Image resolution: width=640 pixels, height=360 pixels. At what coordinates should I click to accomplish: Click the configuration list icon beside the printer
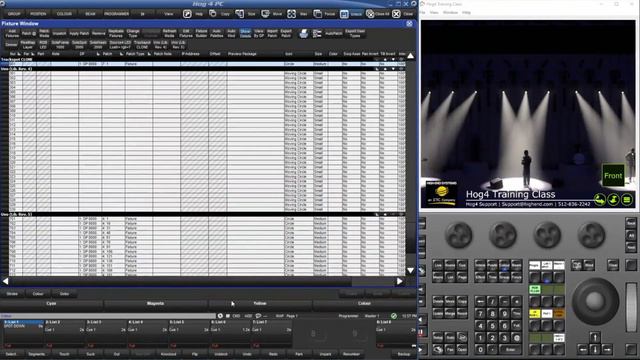click(x=317, y=33)
